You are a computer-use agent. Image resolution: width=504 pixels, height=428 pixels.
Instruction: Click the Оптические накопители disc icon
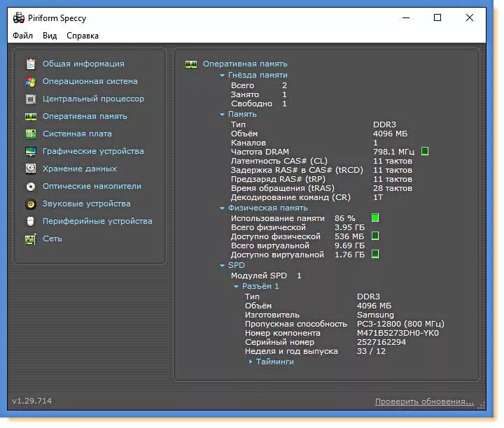point(31,187)
